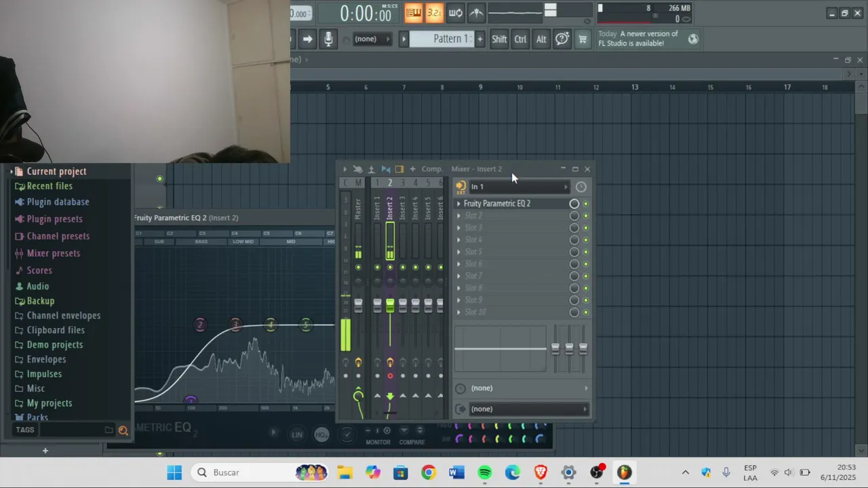Open Google Chrome from taskbar
Screen dimensions: 868x488
[429, 472]
